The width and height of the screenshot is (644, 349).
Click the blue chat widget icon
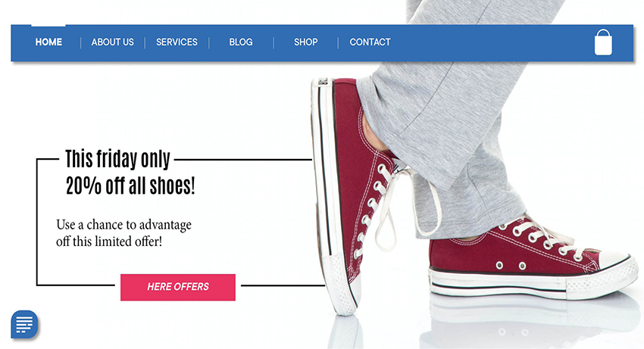pos(25,324)
